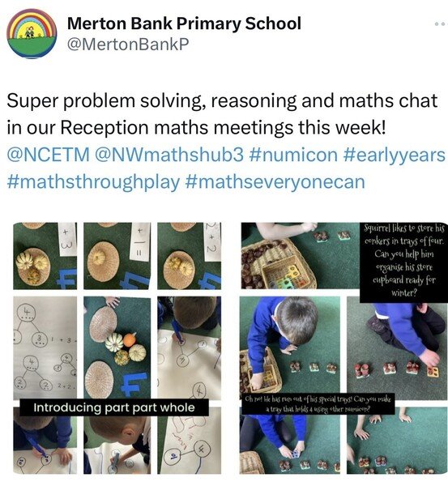Image resolution: width=448 pixels, height=486 pixels.
Task: View the single pumpkin plate photo
Action: [x=117, y=256]
